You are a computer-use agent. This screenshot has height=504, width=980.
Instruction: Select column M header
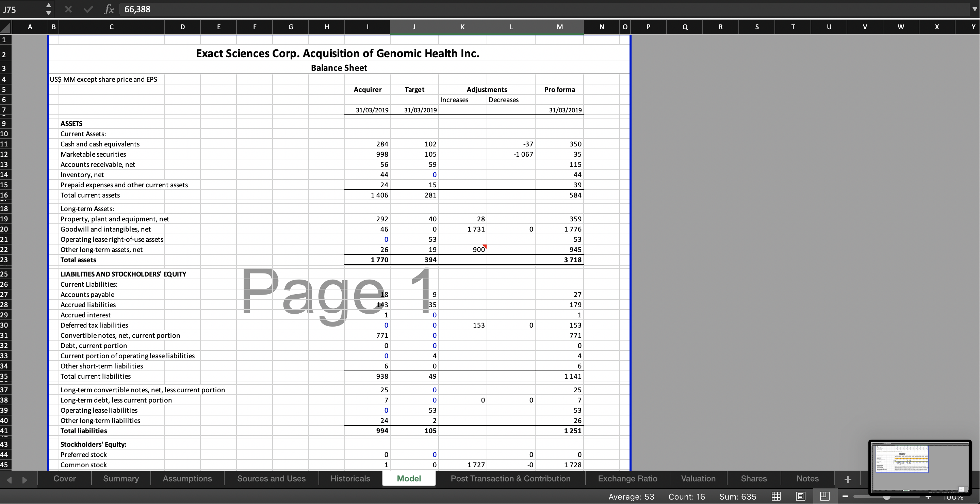coord(559,27)
